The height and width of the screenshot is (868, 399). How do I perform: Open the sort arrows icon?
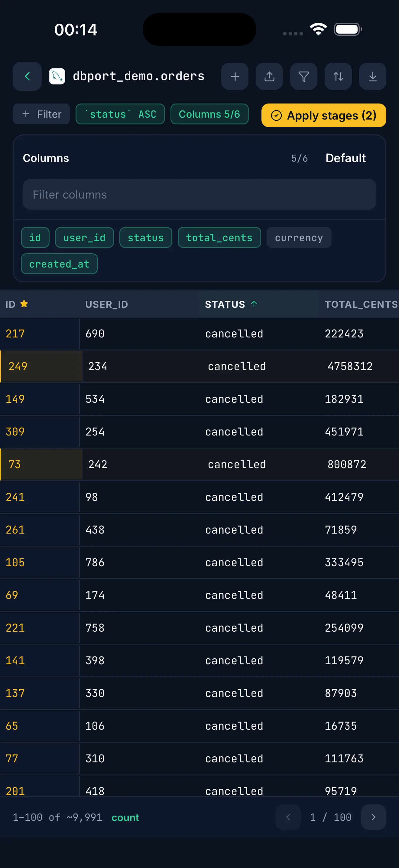[338, 76]
